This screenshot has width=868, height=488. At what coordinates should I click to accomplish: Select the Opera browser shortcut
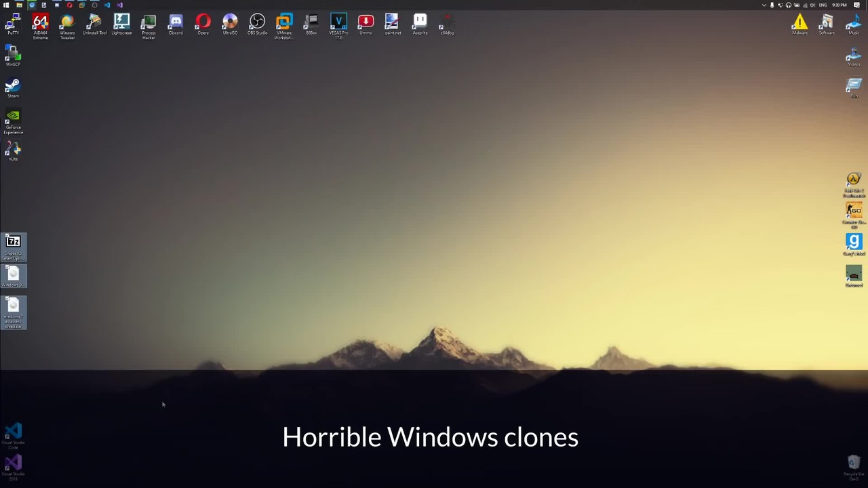coord(203,23)
